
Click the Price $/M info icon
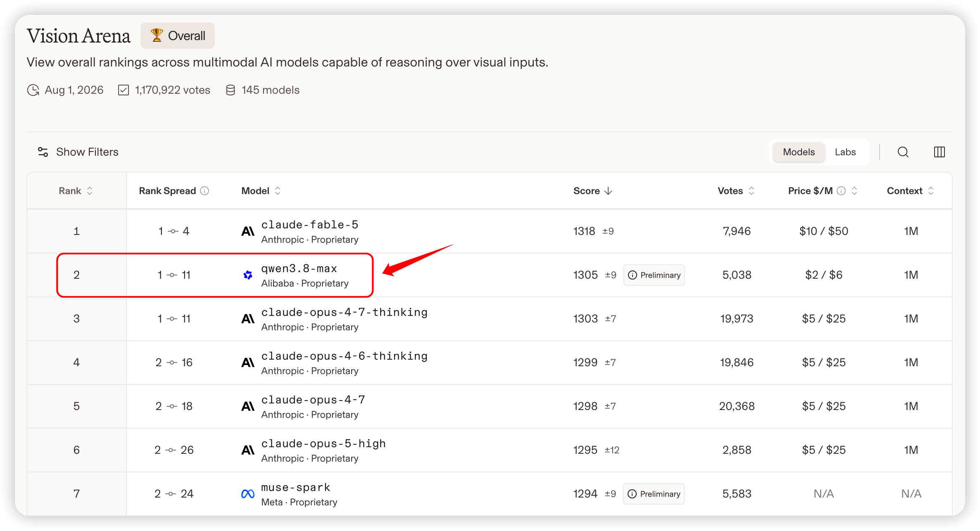(x=841, y=191)
